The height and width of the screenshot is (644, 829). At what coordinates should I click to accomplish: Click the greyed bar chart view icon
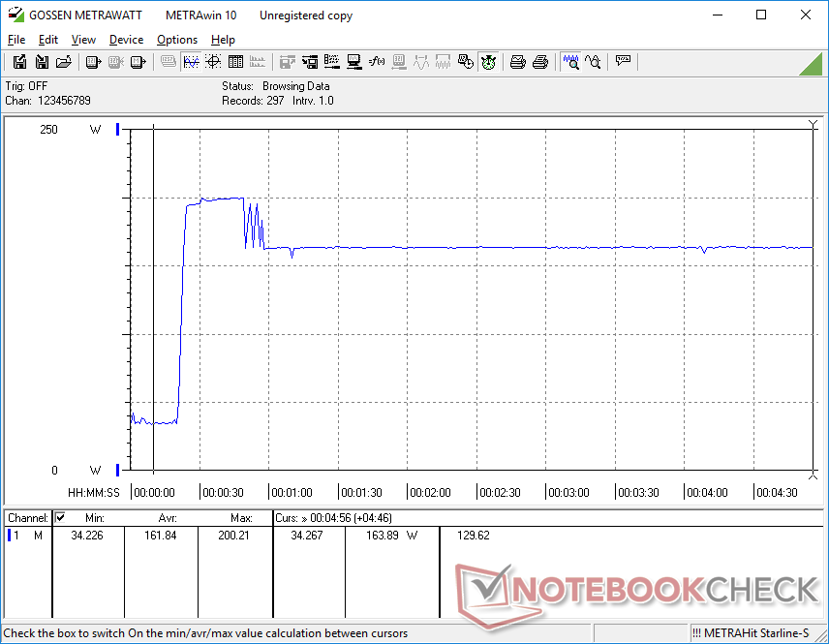click(x=258, y=62)
